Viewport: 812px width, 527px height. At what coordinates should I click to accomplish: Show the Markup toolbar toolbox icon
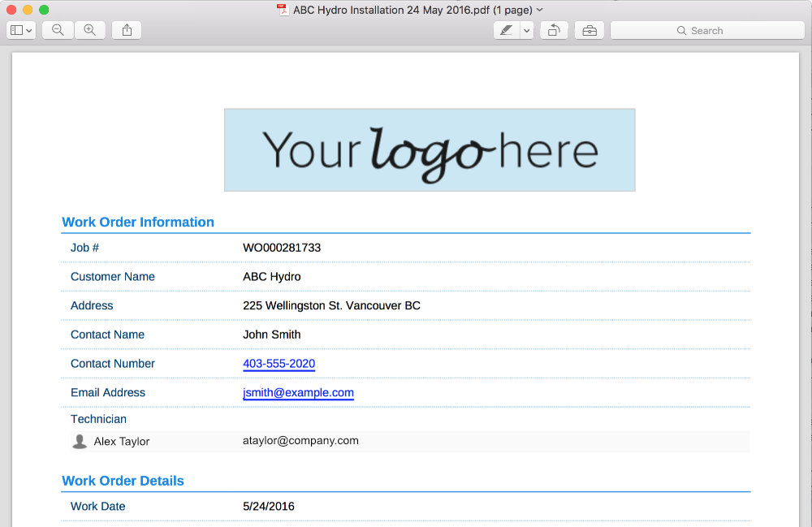pyautogui.click(x=590, y=31)
